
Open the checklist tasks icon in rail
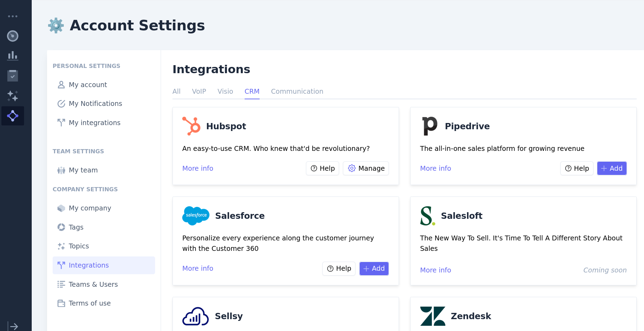click(13, 76)
